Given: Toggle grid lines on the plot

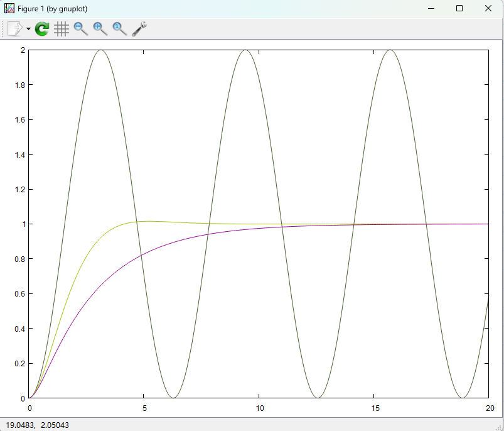Looking at the screenshot, I should [62, 29].
